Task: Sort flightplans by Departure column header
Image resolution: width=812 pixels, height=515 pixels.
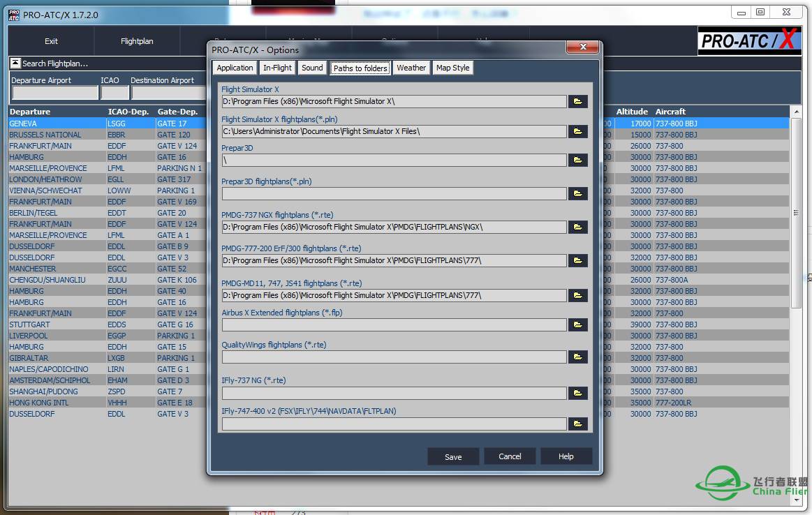Action: [30, 111]
